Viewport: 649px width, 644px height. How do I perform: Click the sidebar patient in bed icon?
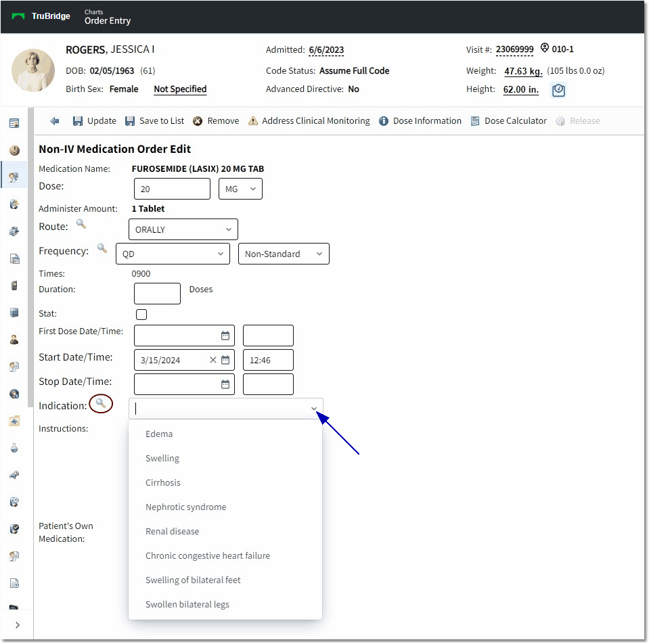[x=14, y=475]
